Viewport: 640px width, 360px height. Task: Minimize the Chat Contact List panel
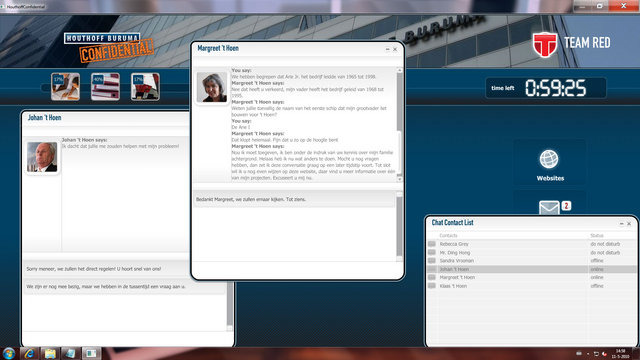(622, 224)
